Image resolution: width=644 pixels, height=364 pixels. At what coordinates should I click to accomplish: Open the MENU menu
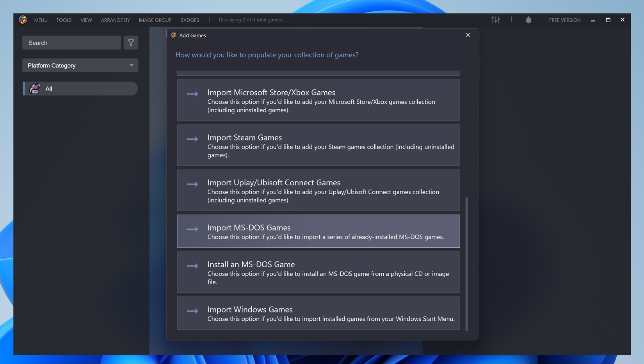tap(41, 20)
